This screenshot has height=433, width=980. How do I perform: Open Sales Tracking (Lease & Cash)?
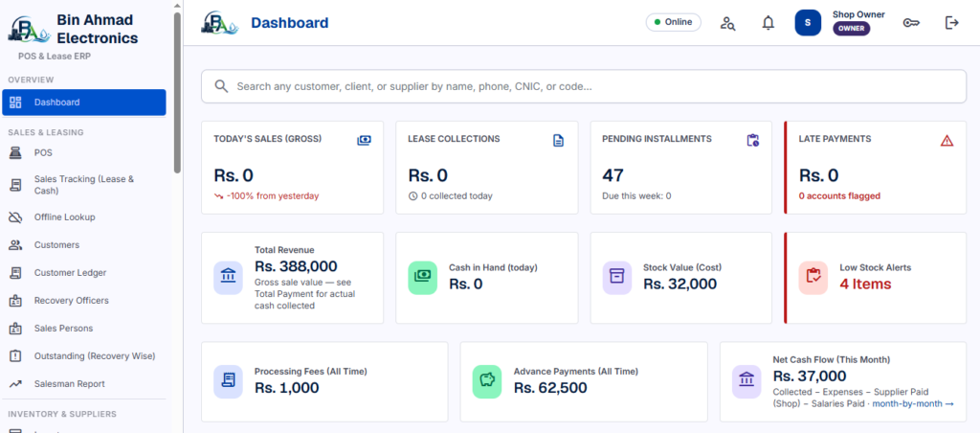click(84, 185)
